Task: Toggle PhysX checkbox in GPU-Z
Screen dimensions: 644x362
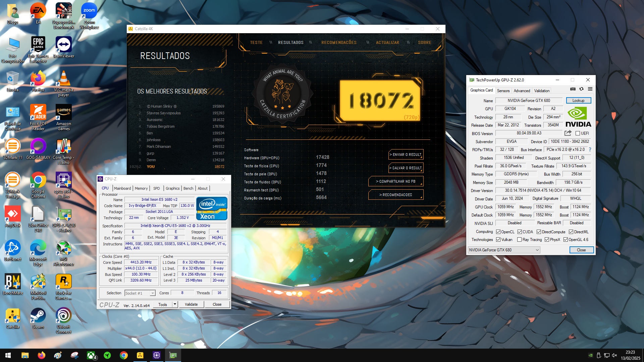Action: pos(547,240)
